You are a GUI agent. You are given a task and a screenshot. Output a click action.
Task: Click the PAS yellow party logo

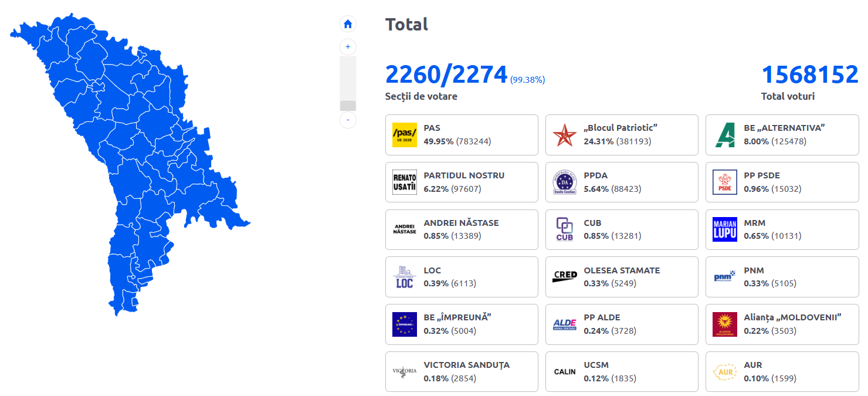[404, 135]
